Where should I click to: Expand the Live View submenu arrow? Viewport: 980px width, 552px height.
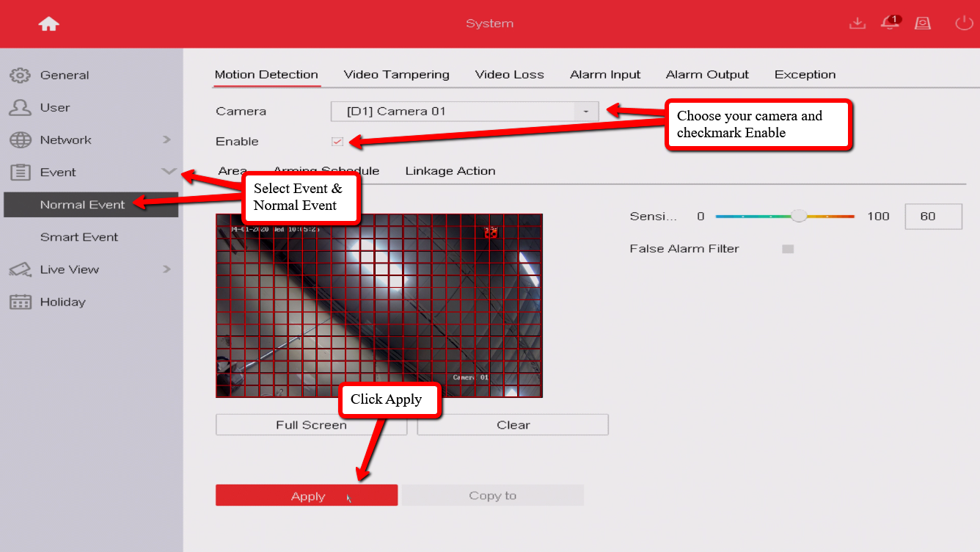(167, 269)
